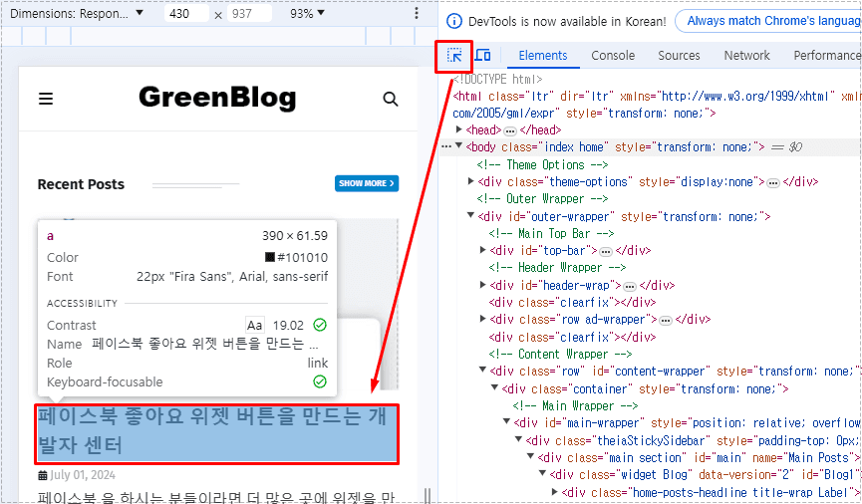Click the calendar icon beside July 01, 2024

coord(42,475)
